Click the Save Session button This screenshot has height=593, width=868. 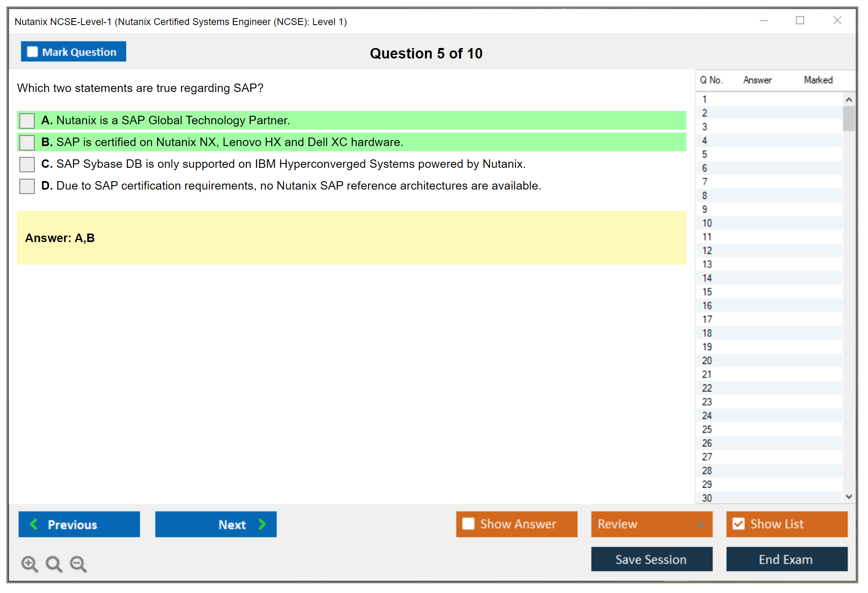point(651,559)
